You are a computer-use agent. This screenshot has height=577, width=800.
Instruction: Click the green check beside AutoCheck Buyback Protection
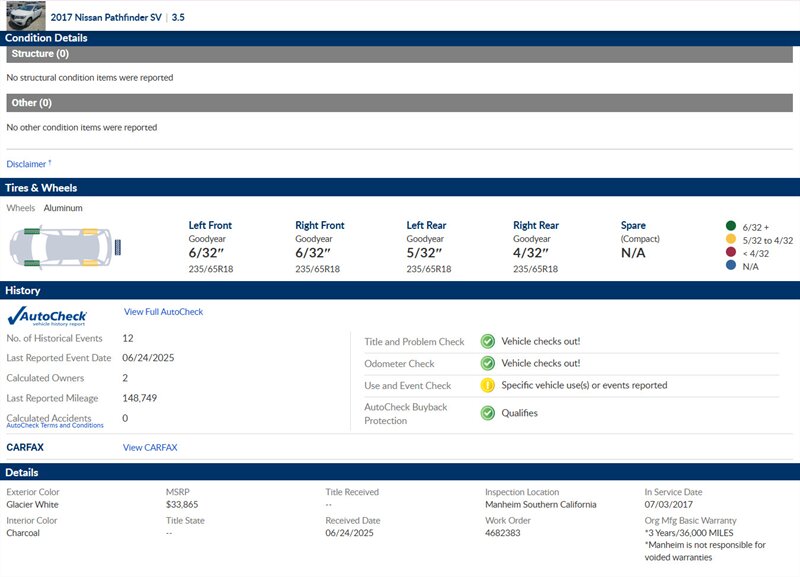click(488, 413)
